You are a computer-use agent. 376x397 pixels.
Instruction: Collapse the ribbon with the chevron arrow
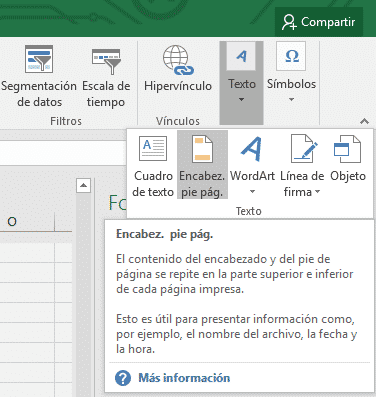click(364, 121)
